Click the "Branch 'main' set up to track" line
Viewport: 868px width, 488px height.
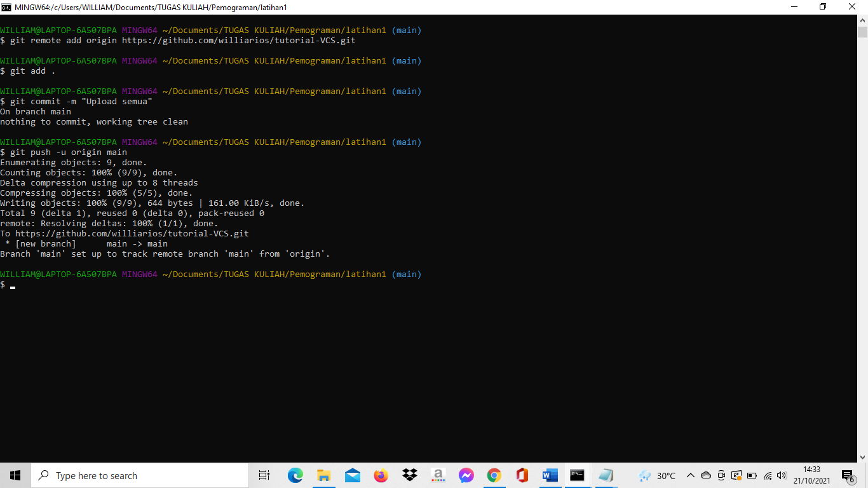coord(165,254)
